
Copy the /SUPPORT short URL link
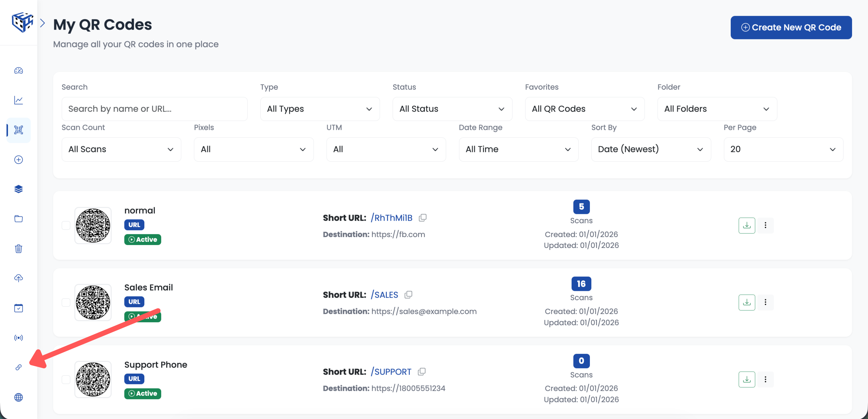[422, 371]
